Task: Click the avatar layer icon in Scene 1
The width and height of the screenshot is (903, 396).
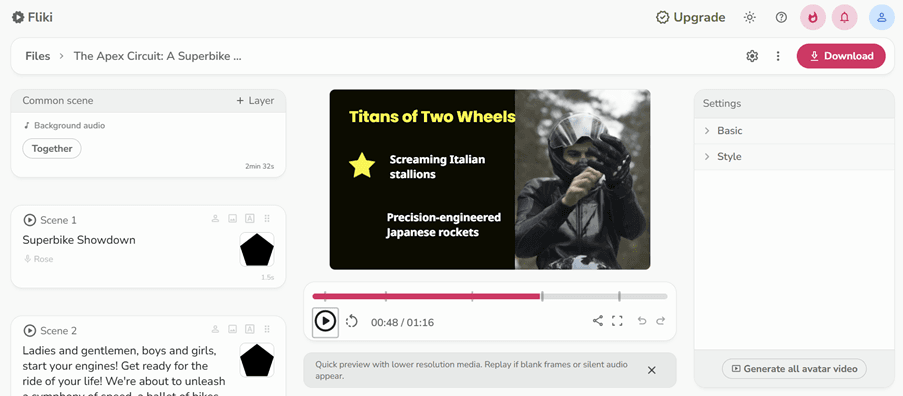Action: point(215,218)
